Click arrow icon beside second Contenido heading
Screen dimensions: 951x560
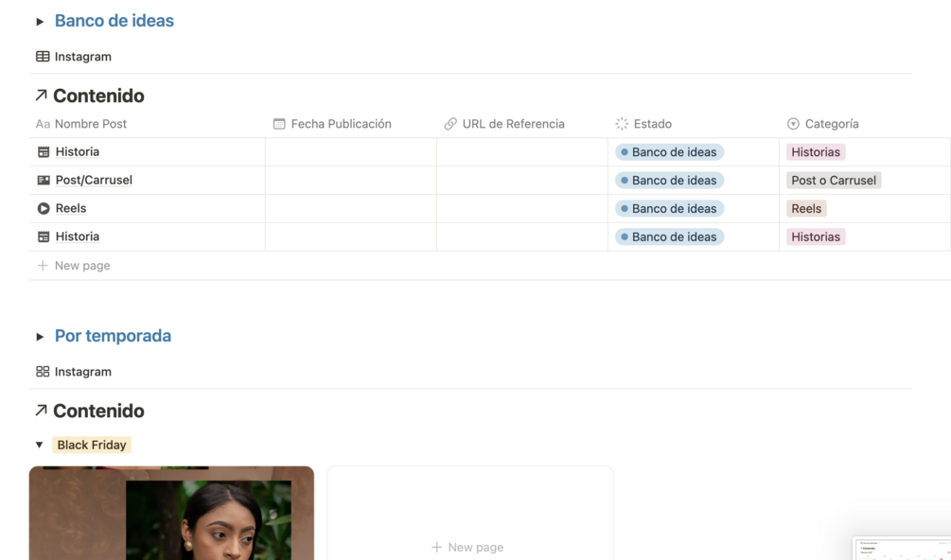tap(42, 411)
